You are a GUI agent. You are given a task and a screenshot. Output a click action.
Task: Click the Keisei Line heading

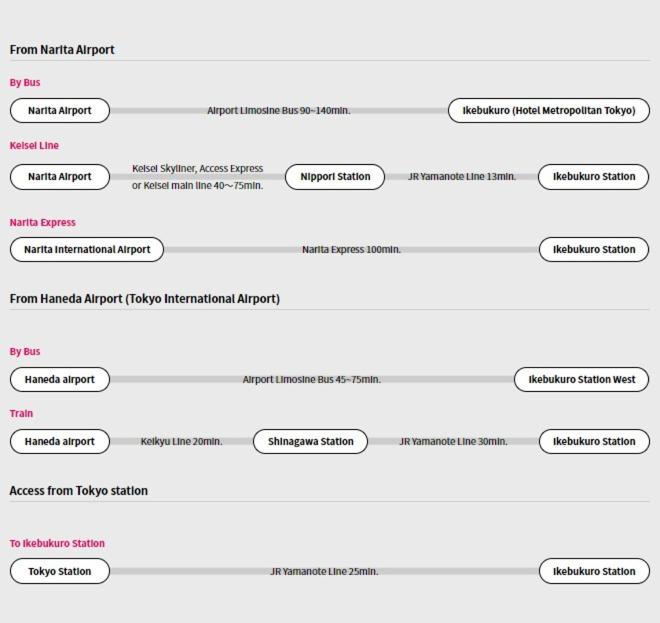pyautogui.click(x=34, y=146)
